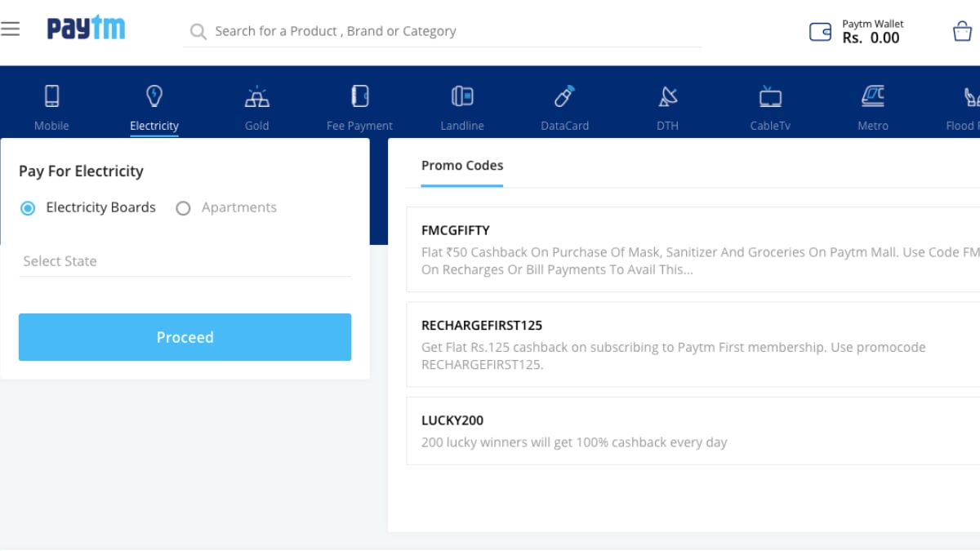Select the Mobile recharge icon
This screenshot has width=980, height=551.
tap(51, 96)
